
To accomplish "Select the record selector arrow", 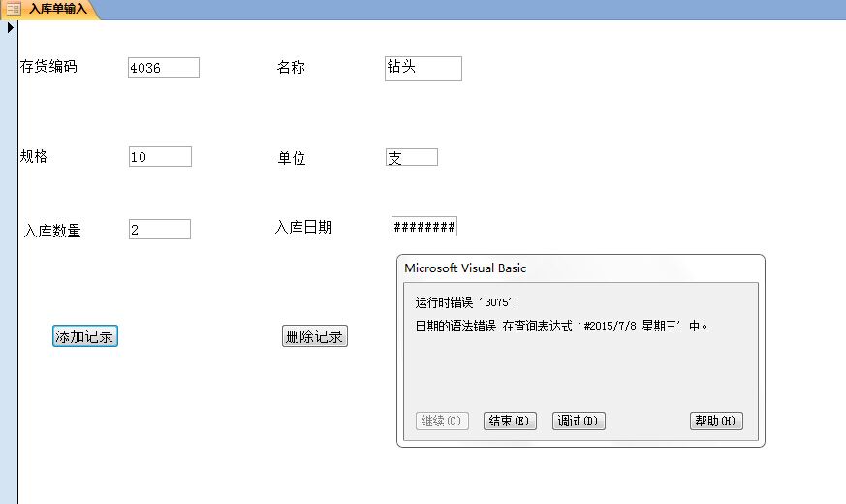I will 11,27.
